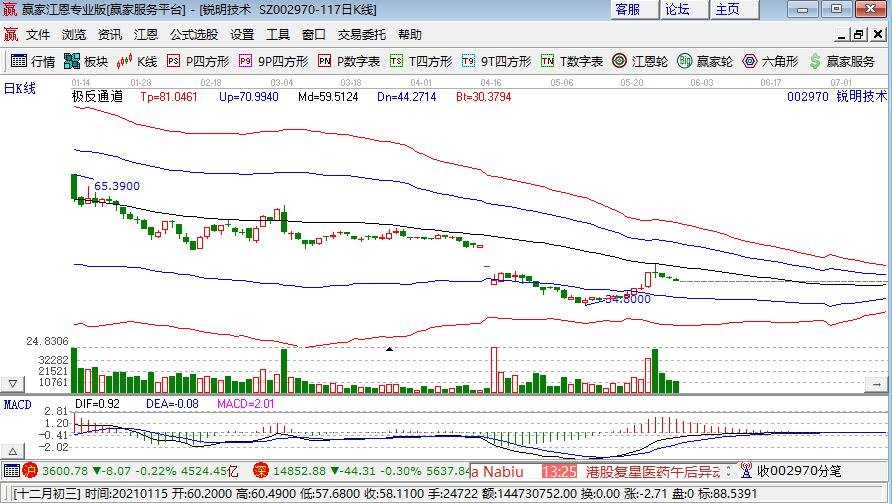The image size is (892, 504).
Task: Open the 浏览 menu
Action: pos(74,35)
